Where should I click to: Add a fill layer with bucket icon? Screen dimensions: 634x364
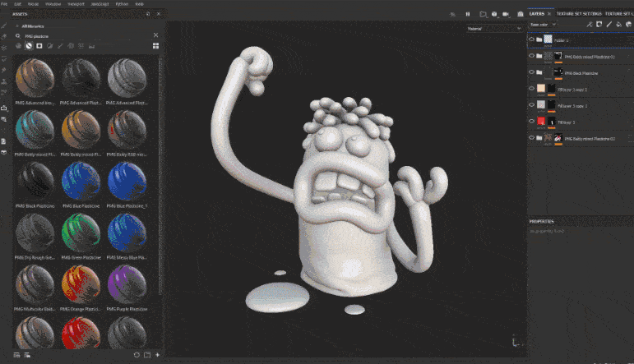pos(618,25)
